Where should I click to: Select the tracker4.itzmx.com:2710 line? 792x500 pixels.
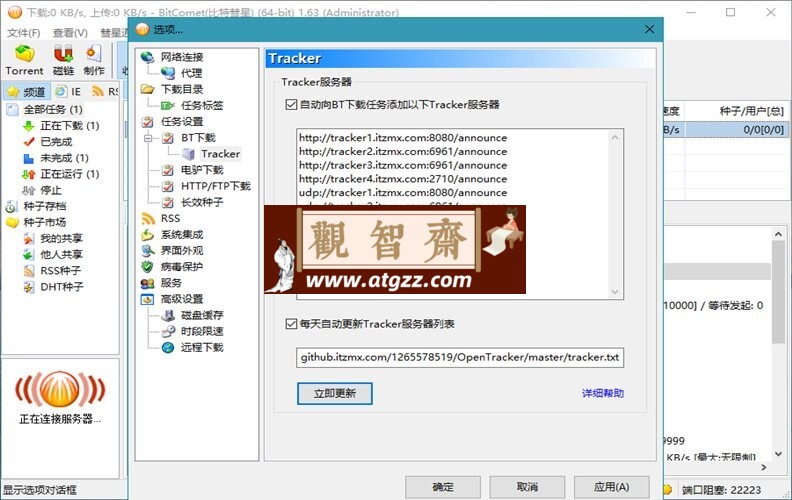click(403, 178)
